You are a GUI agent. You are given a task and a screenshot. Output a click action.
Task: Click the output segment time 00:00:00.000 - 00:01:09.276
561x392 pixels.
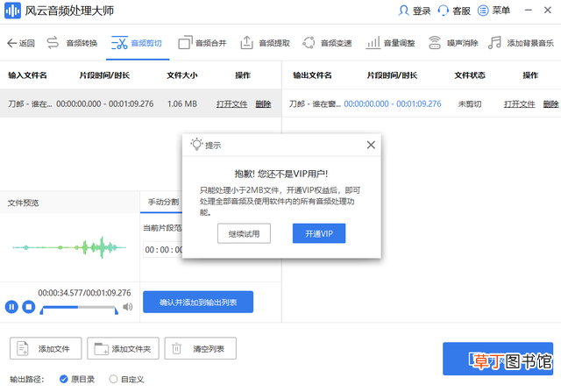pyautogui.click(x=393, y=103)
